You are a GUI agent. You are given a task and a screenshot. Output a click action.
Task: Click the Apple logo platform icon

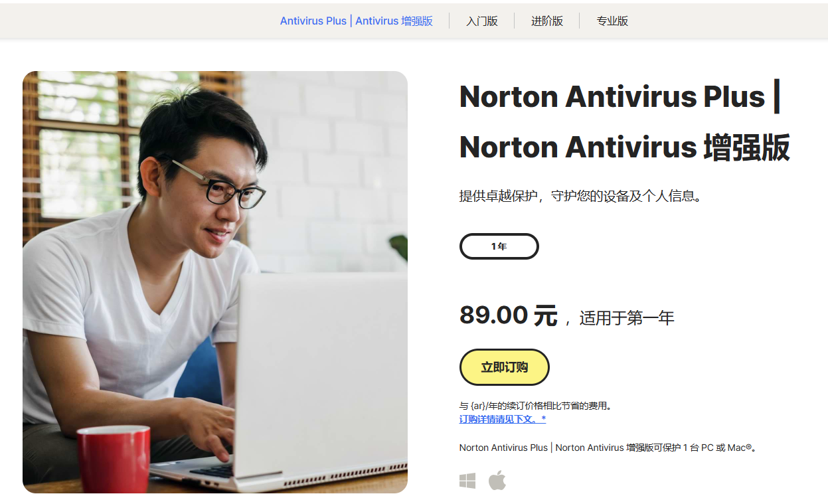(x=497, y=480)
